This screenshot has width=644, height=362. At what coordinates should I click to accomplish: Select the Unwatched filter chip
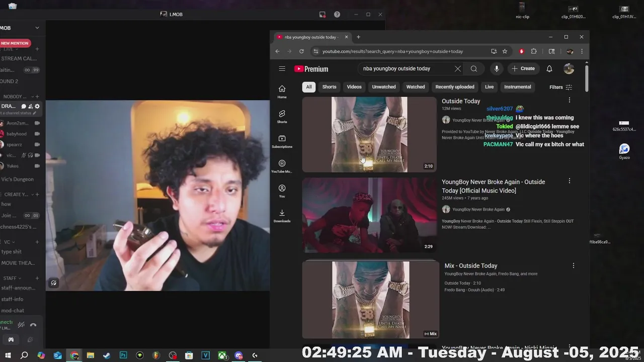[384, 87]
